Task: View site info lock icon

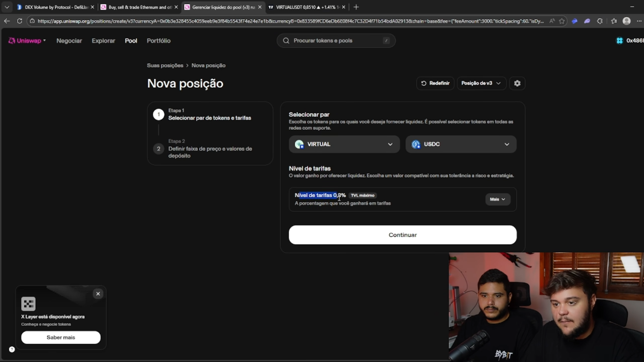Action: coord(32,21)
